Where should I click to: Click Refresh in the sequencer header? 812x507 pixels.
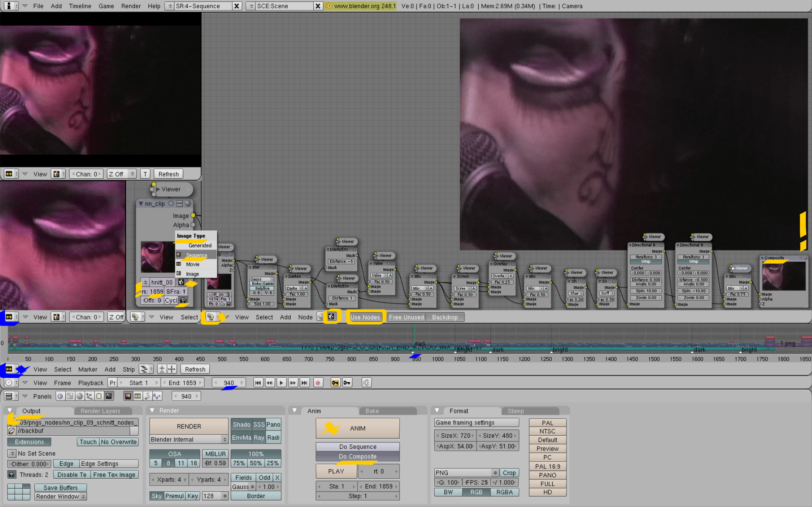195,369
